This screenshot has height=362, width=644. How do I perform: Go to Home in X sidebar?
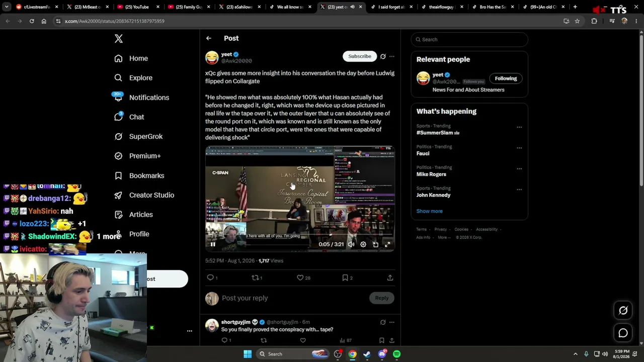[131, 58]
